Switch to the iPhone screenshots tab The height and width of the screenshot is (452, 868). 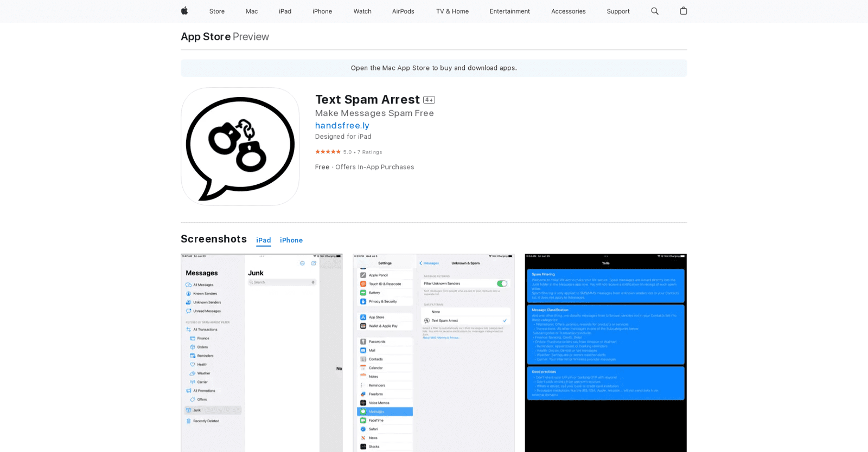[291, 240]
